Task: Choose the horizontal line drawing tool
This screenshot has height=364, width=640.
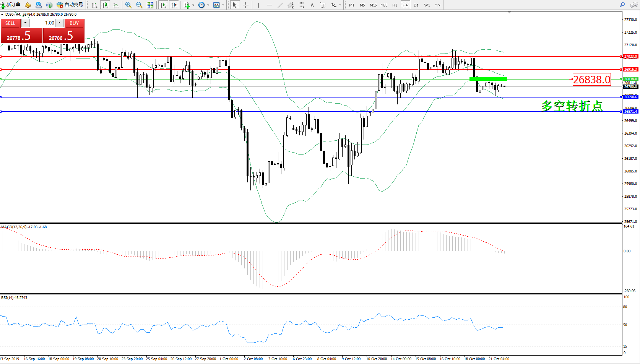Action: point(270,5)
